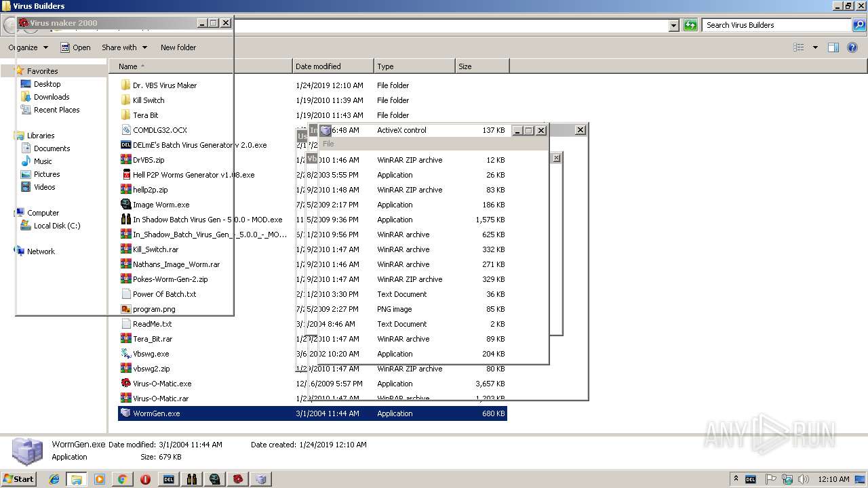
Task: Open the File menu in WormGen window
Action: click(329, 144)
